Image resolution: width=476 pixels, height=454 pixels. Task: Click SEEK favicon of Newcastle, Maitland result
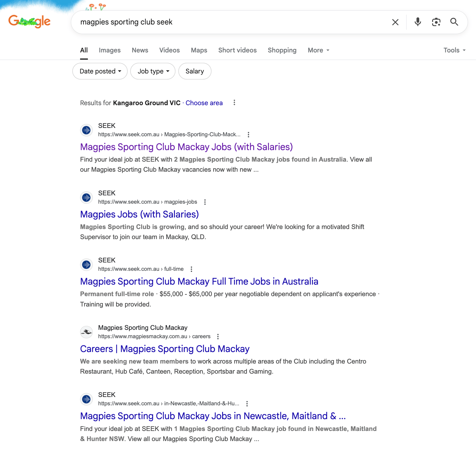[86, 399]
